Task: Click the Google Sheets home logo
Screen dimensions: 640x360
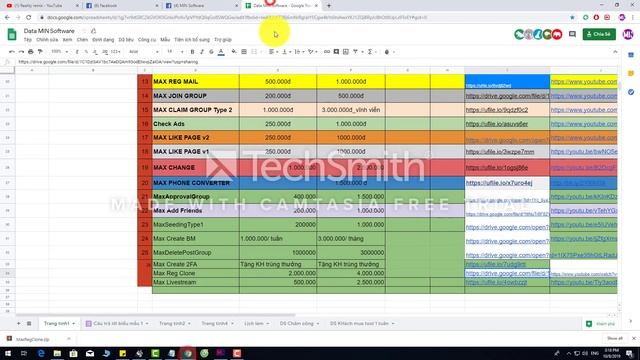Action: click(x=12, y=34)
